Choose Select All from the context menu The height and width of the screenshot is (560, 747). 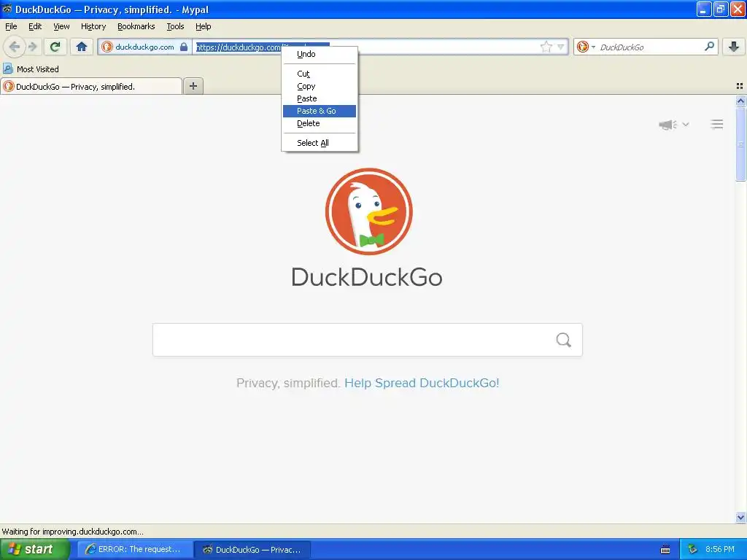pos(320,143)
